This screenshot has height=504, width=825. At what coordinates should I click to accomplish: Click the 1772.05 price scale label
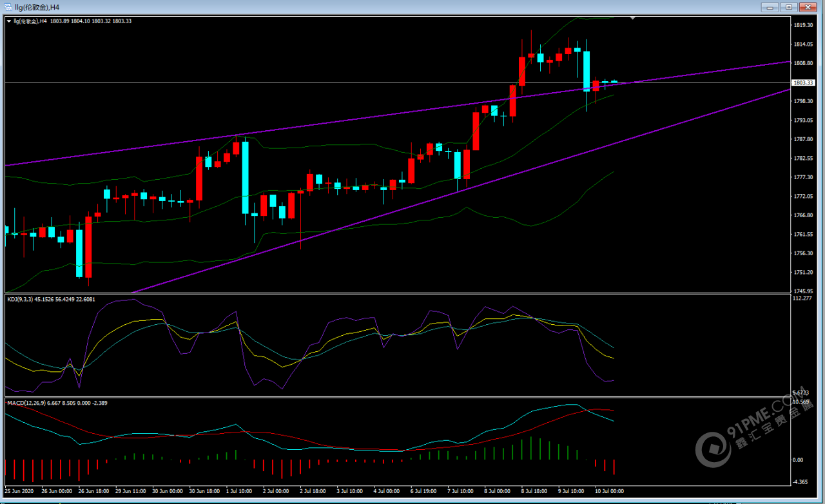tap(802, 196)
